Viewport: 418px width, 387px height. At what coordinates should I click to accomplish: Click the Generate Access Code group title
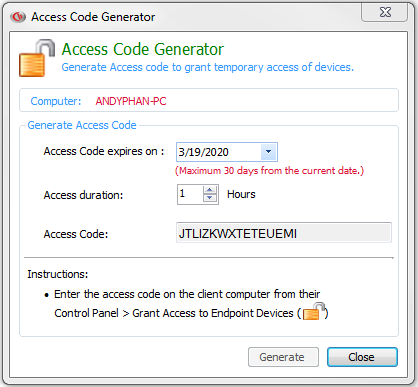point(82,125)
